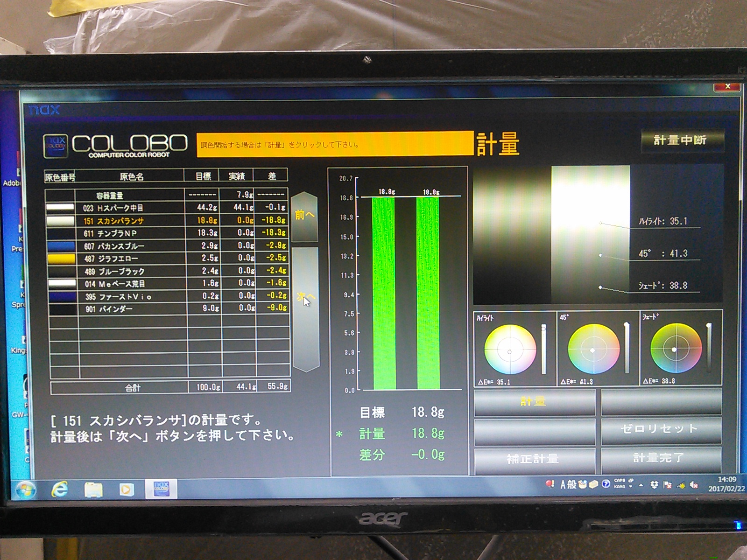
Task: Click the orange instruction message bar
Action: coord(335,144)
